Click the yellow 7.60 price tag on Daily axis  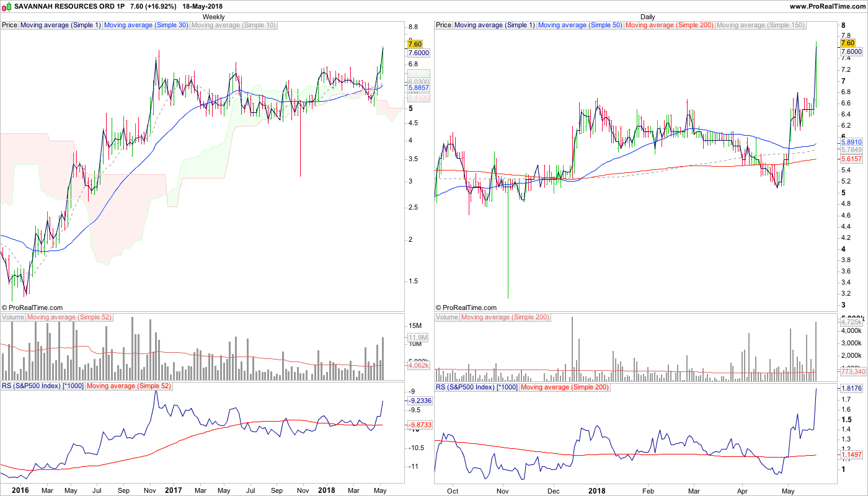coord(847,43)
